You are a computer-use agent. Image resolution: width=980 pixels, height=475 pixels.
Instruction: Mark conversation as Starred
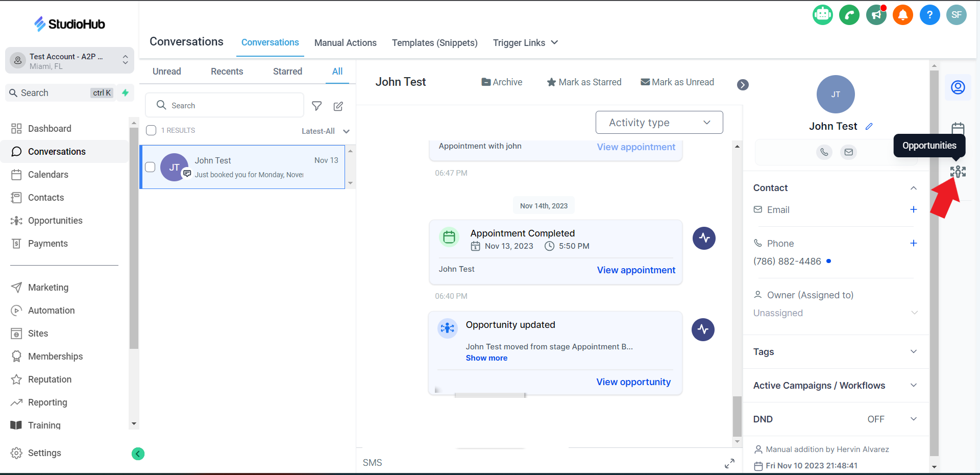584,82
